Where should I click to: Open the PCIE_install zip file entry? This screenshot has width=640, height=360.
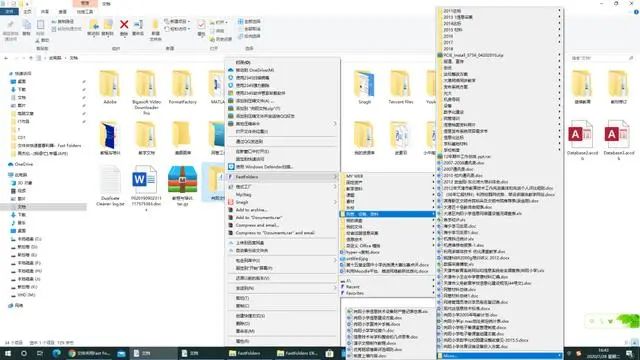pyautogui.click(x=500, y=55)
